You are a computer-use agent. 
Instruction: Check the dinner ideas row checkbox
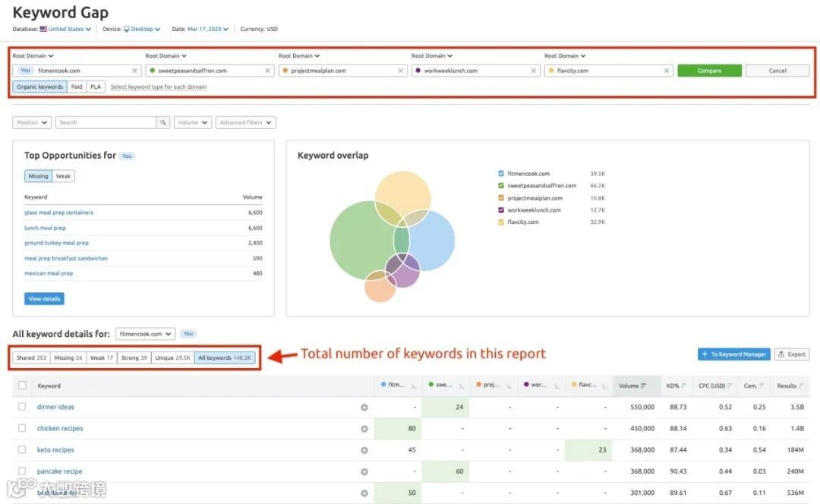coord(22,407)
